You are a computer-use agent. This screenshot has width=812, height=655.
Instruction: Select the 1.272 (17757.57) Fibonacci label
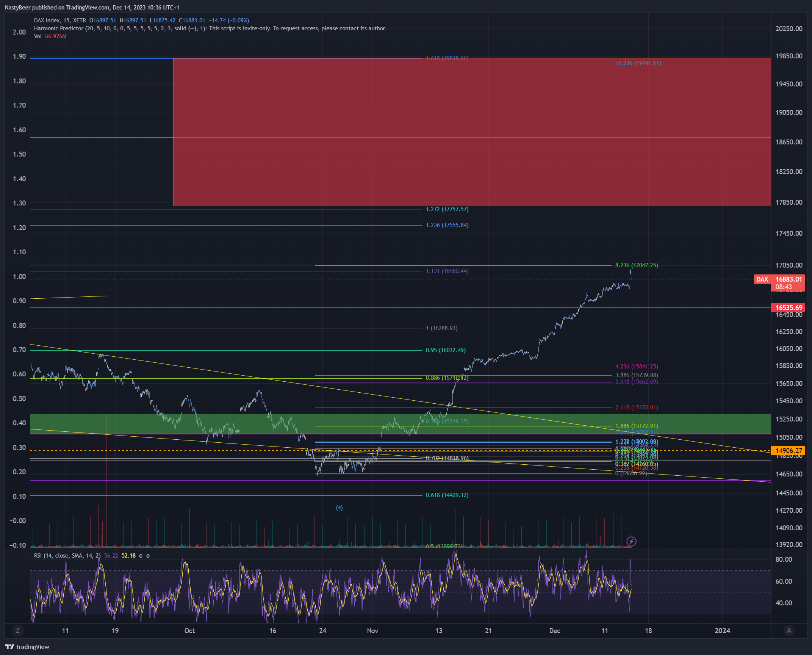coord(447,209)
